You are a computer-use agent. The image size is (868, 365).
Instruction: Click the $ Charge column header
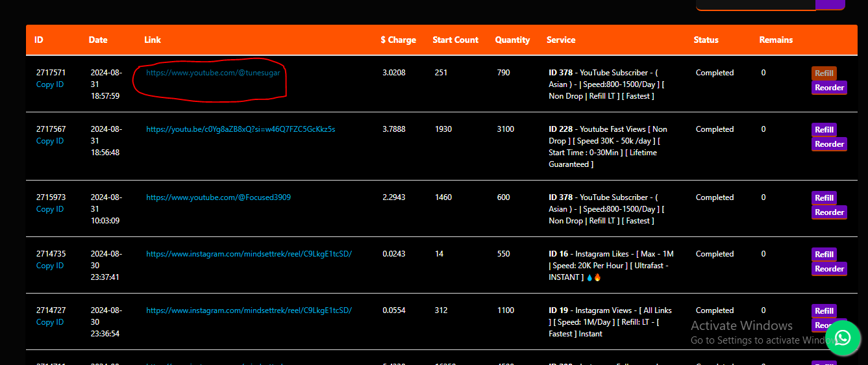pos(399,40)
